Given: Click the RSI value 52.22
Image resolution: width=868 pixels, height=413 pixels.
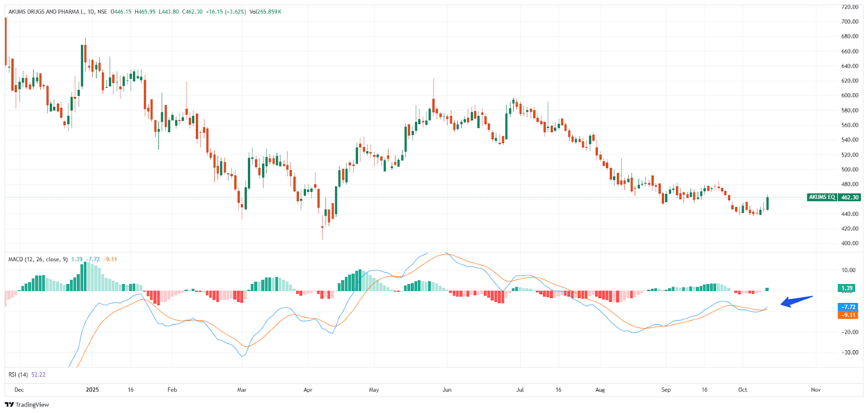Looking at the screenshot, I should tap(39, 375).
